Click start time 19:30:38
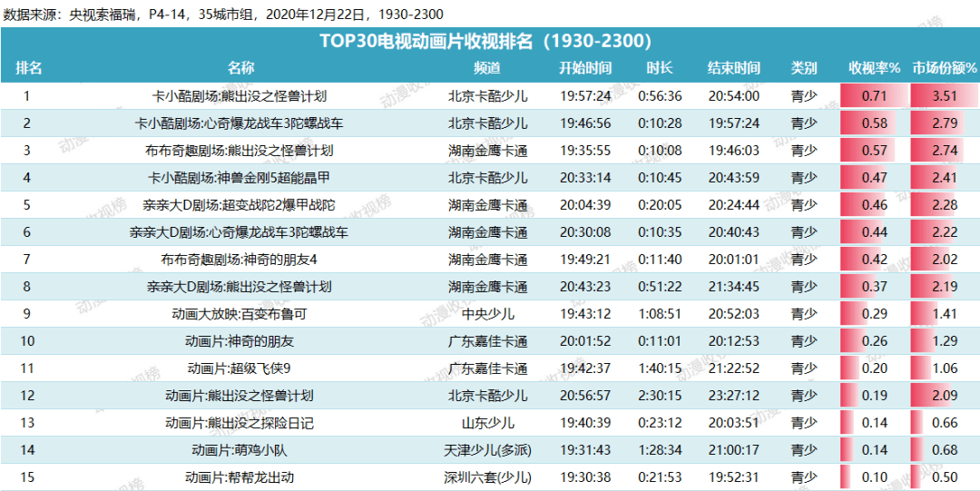This screenshot has width=980, height=491. click(x=585, y=478)
